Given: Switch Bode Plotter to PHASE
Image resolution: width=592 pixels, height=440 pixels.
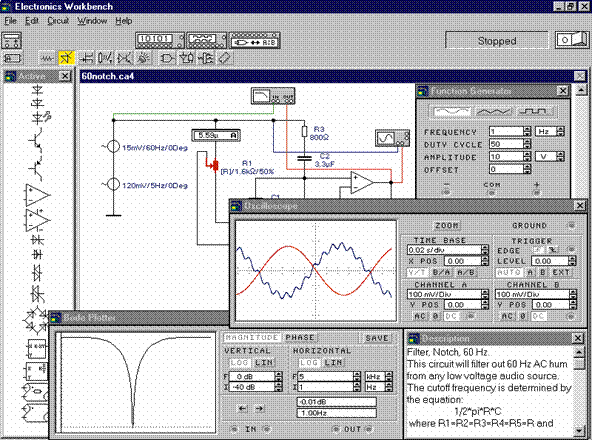Looking at the screenshot, I should point(300,338).
